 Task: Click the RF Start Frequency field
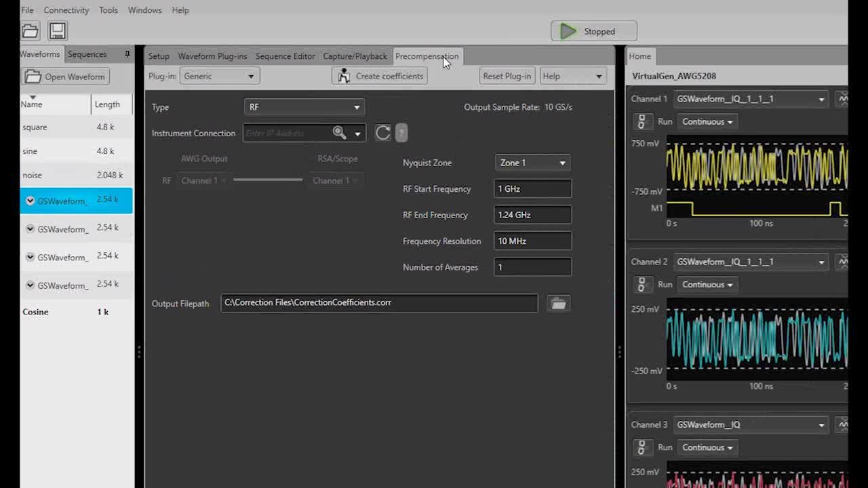[x=532, y=189]
